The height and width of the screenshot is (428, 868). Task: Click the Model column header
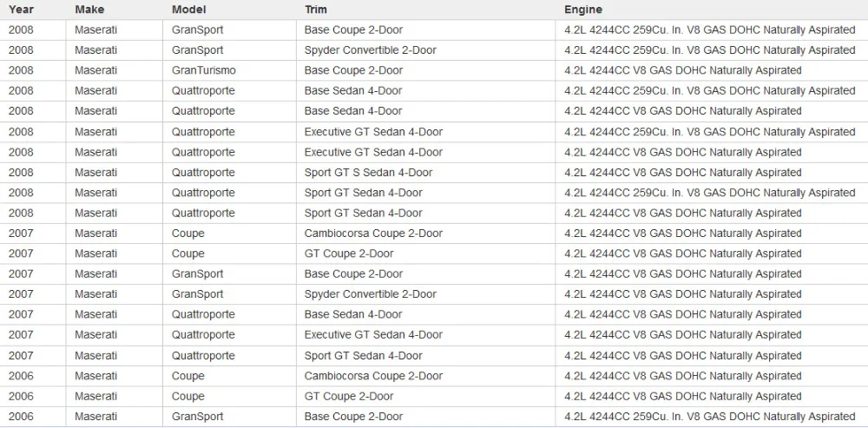click(x=188, y=10)
